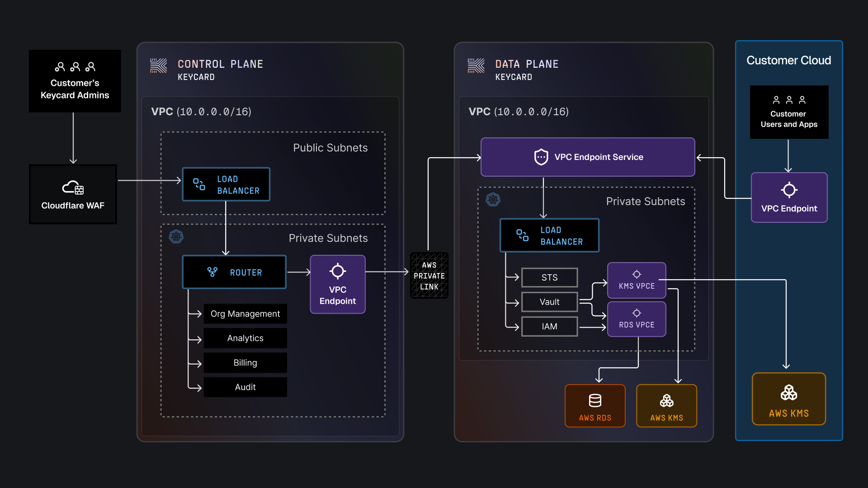Click the Keycard logo in Control Plane header
The image size is (868, 488).
[158, 66]
